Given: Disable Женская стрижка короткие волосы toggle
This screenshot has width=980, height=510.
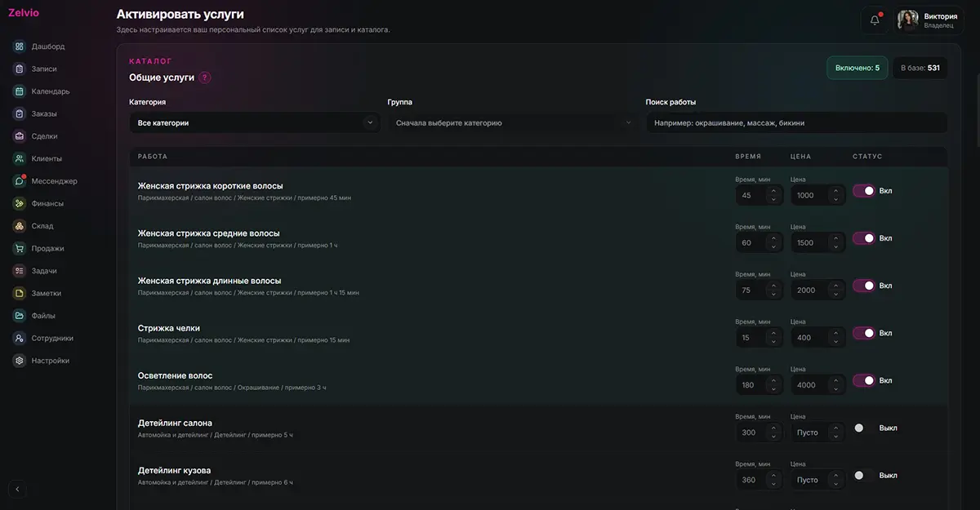Looking at the screenshot, I should point(864,191).
